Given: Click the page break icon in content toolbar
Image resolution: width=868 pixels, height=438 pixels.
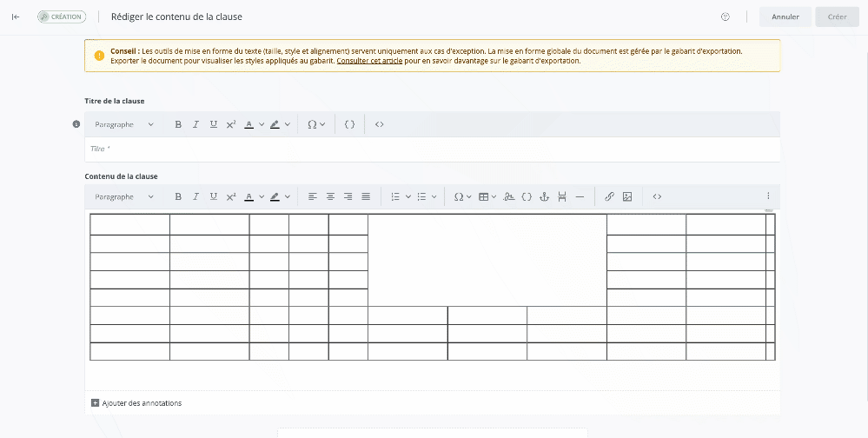Looking at the screenshot, I should pos(562,196).
